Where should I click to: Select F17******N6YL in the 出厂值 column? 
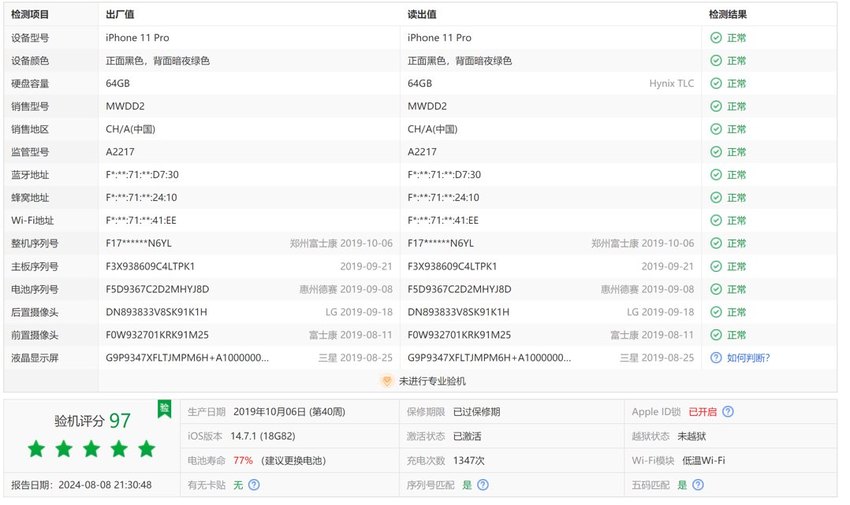[138, 243]
